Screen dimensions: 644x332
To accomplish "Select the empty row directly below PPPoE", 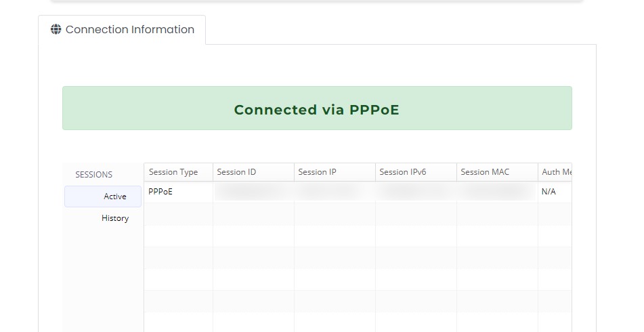I will tap(178, 214).
